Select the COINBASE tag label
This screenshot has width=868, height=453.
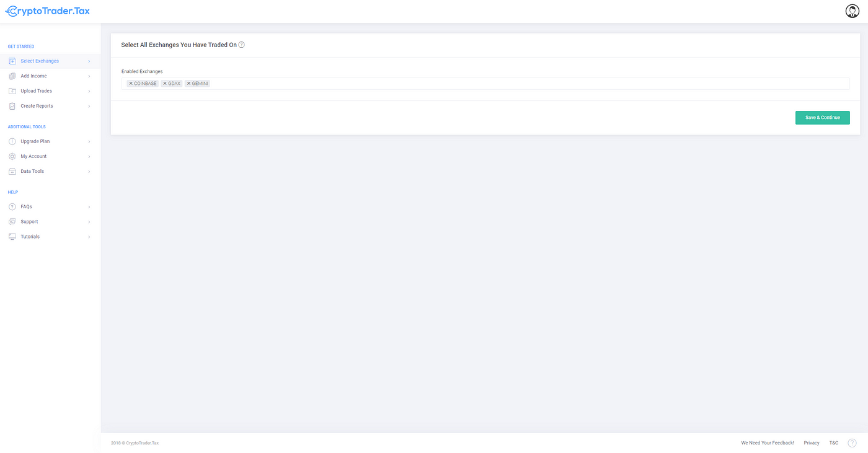tap(146, 84)
